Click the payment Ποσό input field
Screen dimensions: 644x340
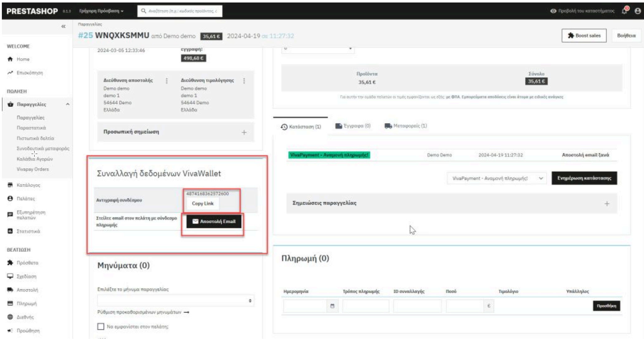[x=465, y=306]
